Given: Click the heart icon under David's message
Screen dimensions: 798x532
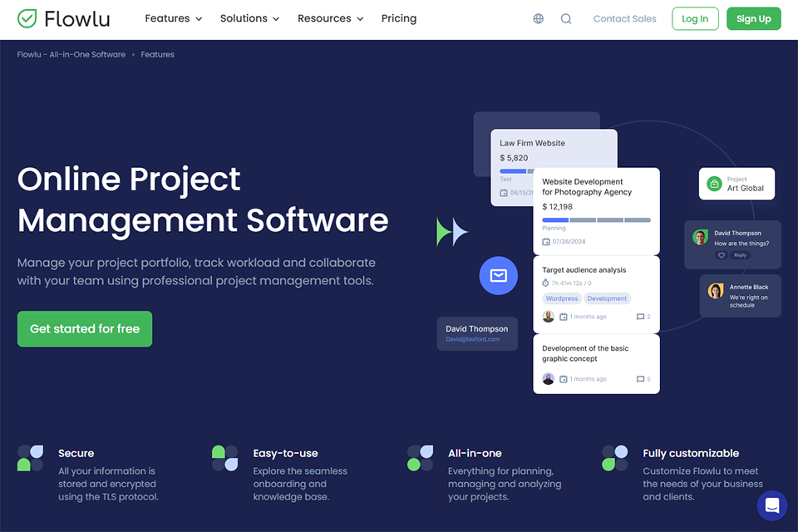Looking at the screenshot, I should coord(722,255).
